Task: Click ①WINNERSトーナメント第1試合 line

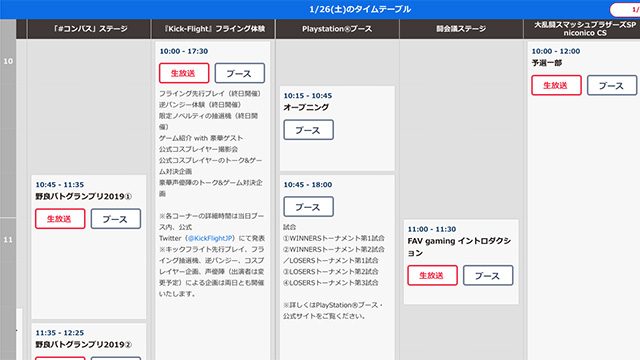Action: pos(334,238)
